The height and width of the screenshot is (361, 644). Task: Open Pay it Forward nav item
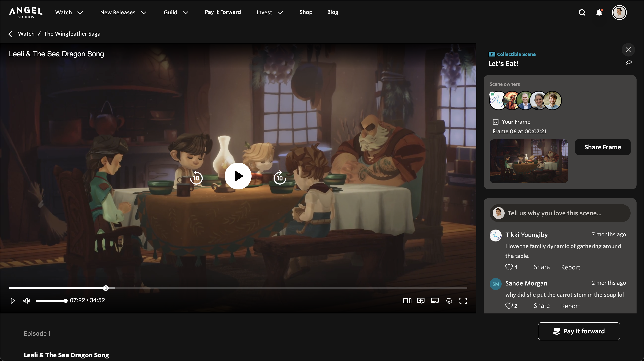[223, 12]
